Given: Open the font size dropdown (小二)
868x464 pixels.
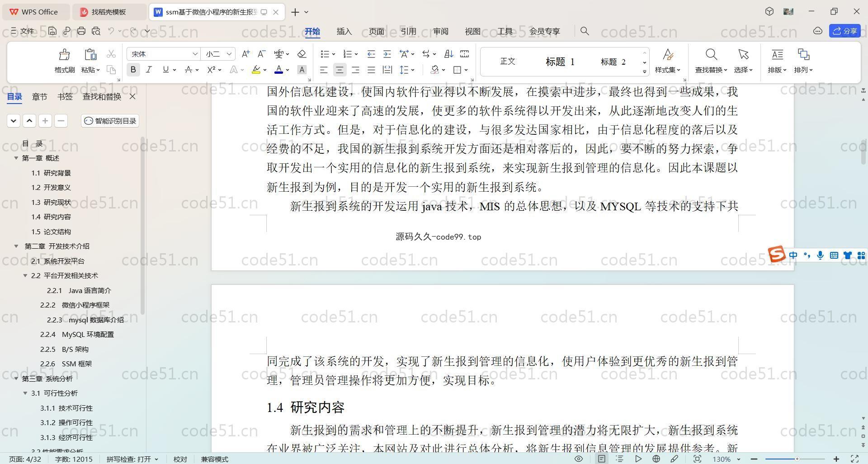Looking at the screenshot, I should point(229,54).
